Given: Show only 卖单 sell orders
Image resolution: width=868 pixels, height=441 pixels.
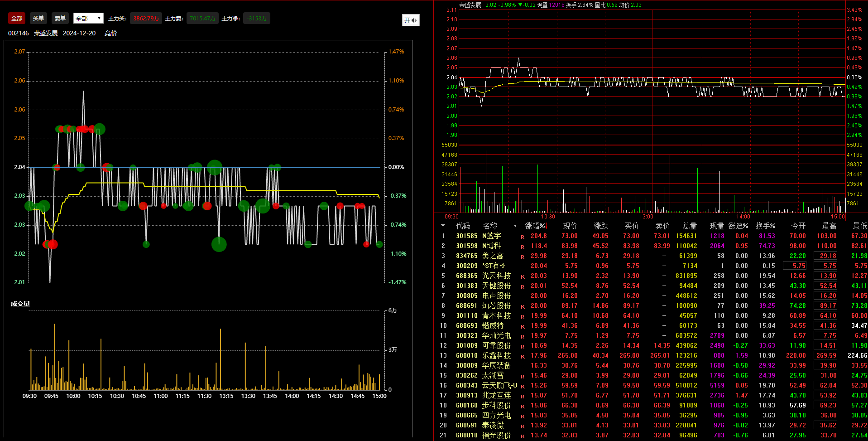Looking at the screenshot, I should click(x=60, y=19).
